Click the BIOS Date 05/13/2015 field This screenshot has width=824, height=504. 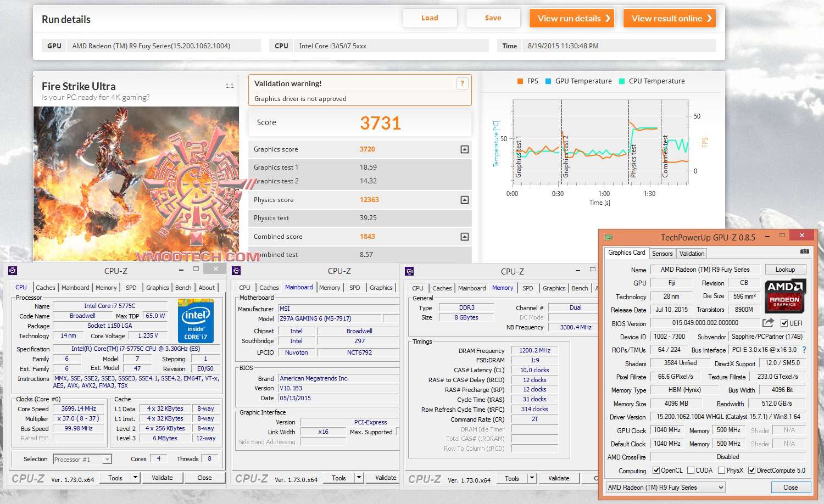tap(338, 398)
